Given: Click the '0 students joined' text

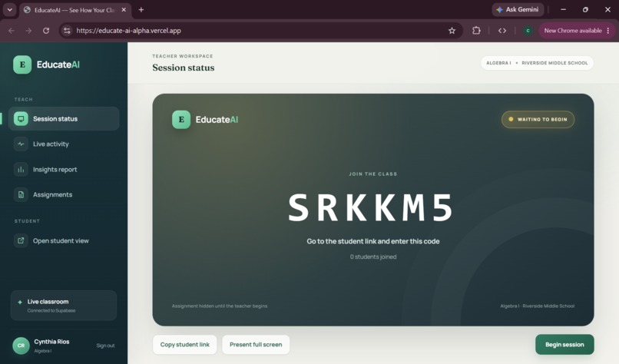Looking at the screenshot, I should pos(373,256).
